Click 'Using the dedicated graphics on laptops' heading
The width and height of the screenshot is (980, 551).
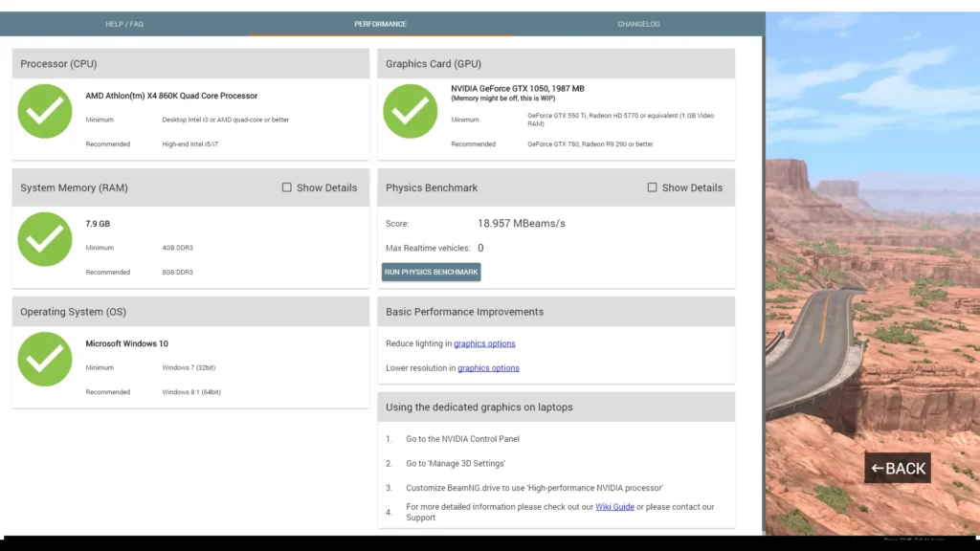tap(479, 408)
